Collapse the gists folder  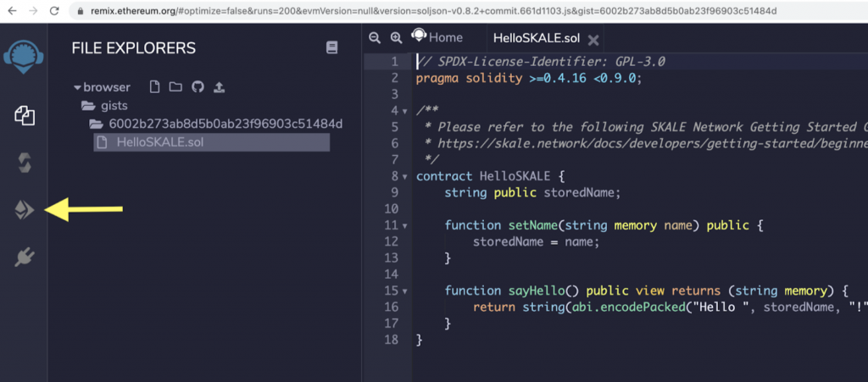(88, 105)
